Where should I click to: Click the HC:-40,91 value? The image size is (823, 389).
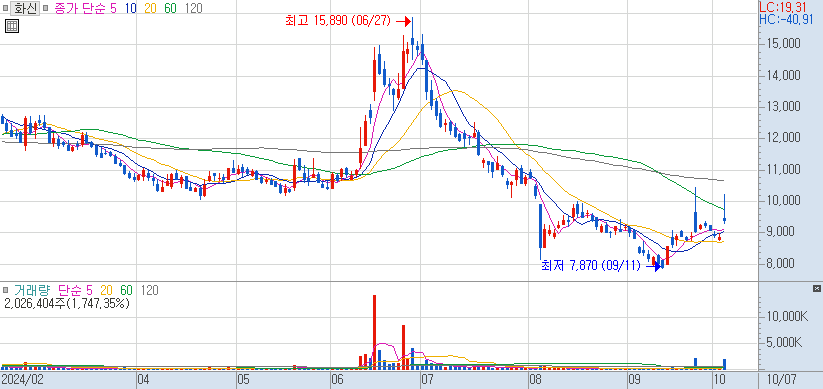[786, 20]
